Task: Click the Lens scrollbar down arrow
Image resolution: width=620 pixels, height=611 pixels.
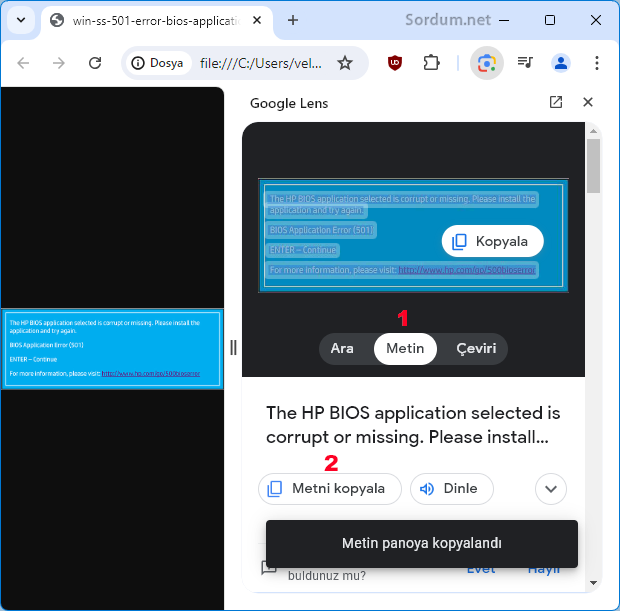Action: tap(593, 582)
